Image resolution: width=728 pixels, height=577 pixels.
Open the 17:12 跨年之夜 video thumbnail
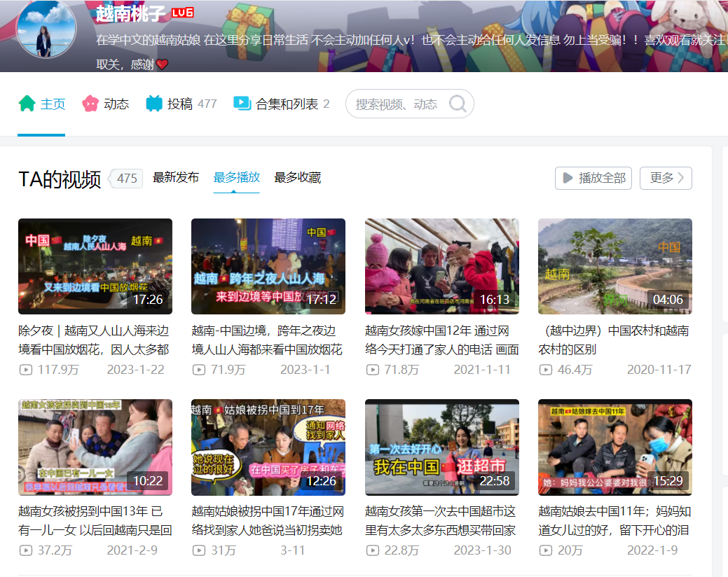click(268, 266)
